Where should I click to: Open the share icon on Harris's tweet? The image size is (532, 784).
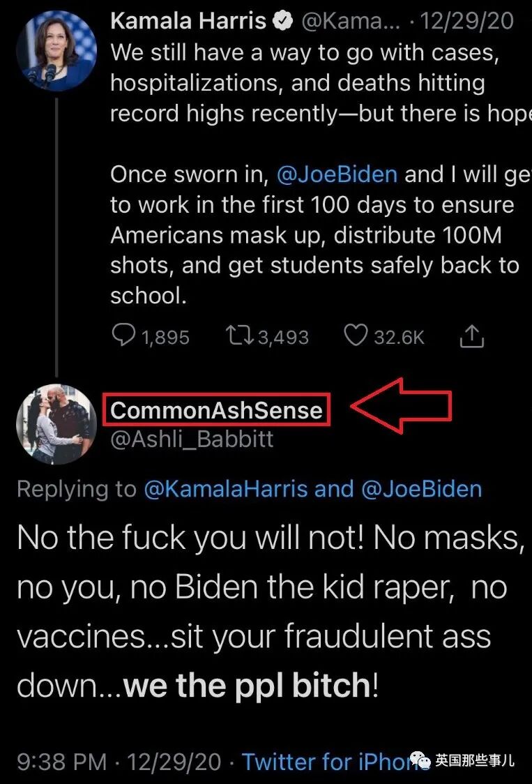pyautogui.click(x=472, y=337)
